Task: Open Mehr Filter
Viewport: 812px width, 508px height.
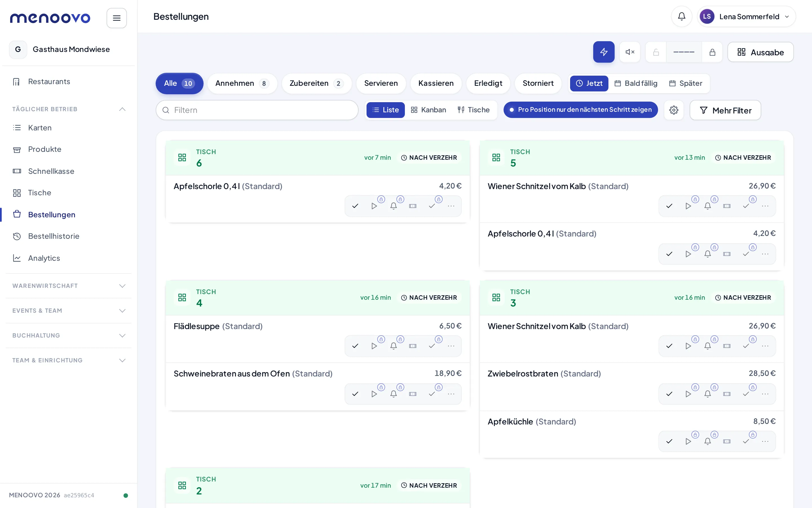Action: (725, 110)
